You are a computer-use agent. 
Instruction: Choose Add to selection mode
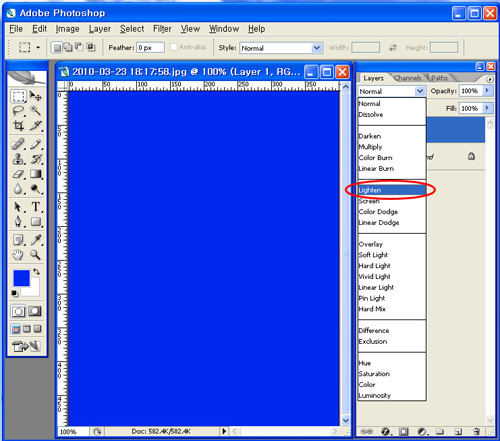coord(68,47)
